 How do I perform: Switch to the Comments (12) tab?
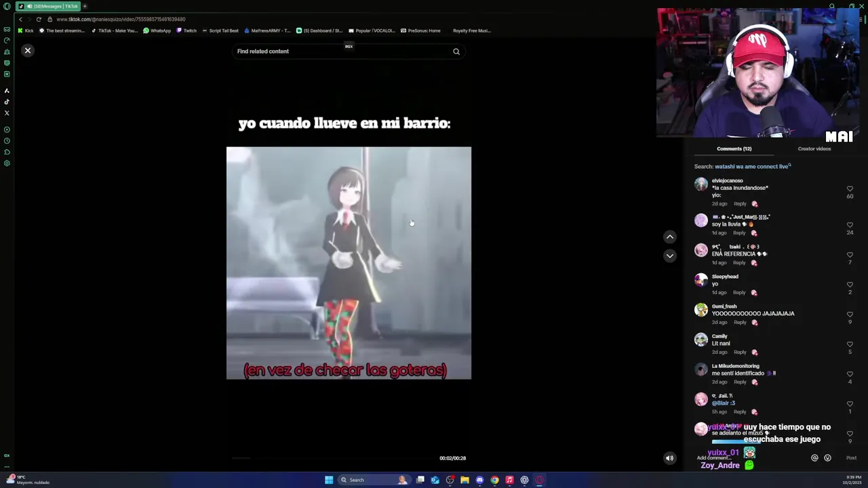[x=734, y=148]
